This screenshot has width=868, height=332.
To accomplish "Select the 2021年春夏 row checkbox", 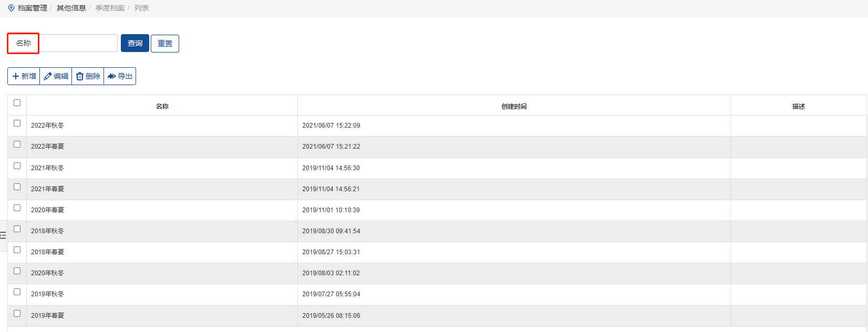I will [17, 187].
